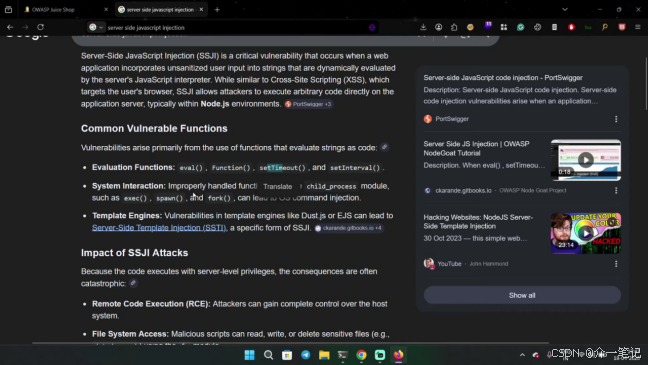This screenshot has width=648, height=365.
Task: Open Telegram from the taskbar
Action: 305,355
